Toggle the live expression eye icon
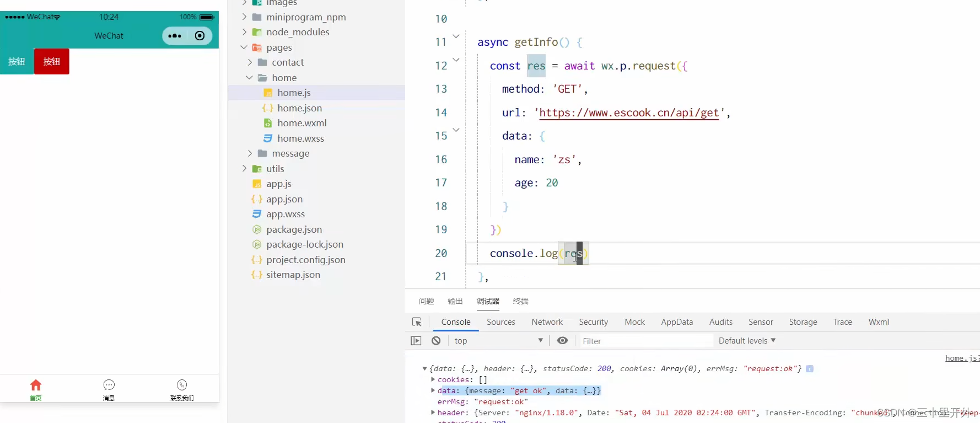Viewport: 980px width, 423px height. pos(562,341)
